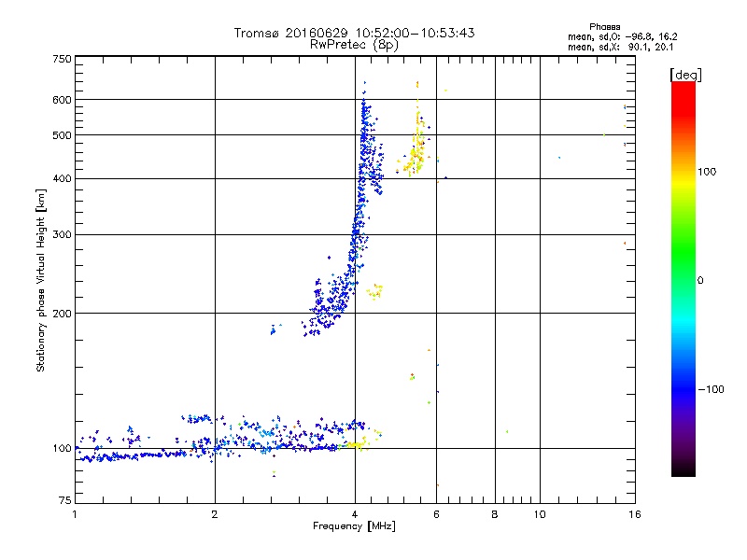Click the 750 tick on the height axis

point(62,59)
